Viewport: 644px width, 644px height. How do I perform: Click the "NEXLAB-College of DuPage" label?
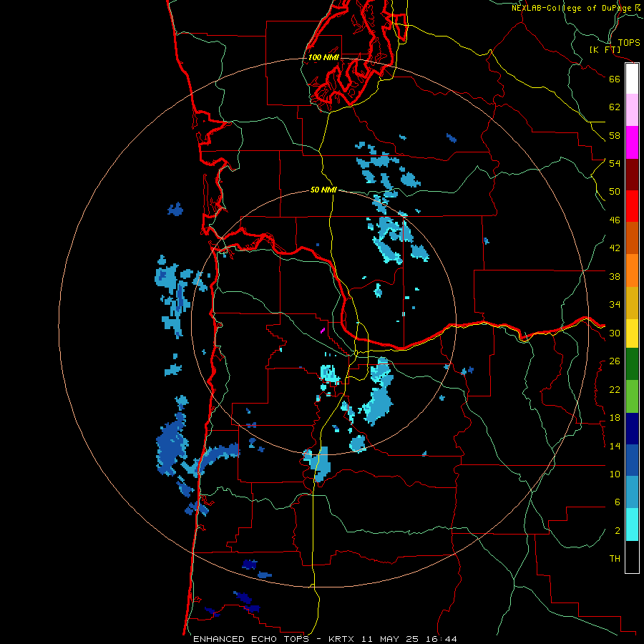[572, 8]
